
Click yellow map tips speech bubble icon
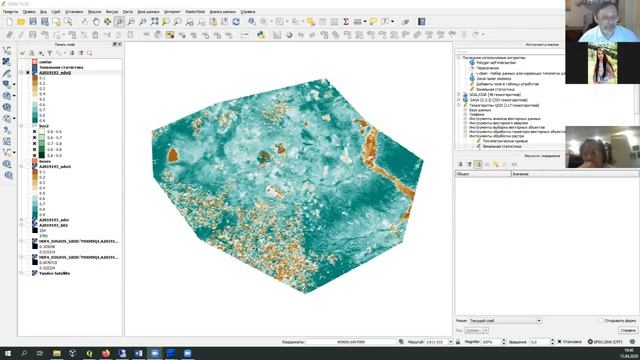pyautogui.click(x=373, y=22)
